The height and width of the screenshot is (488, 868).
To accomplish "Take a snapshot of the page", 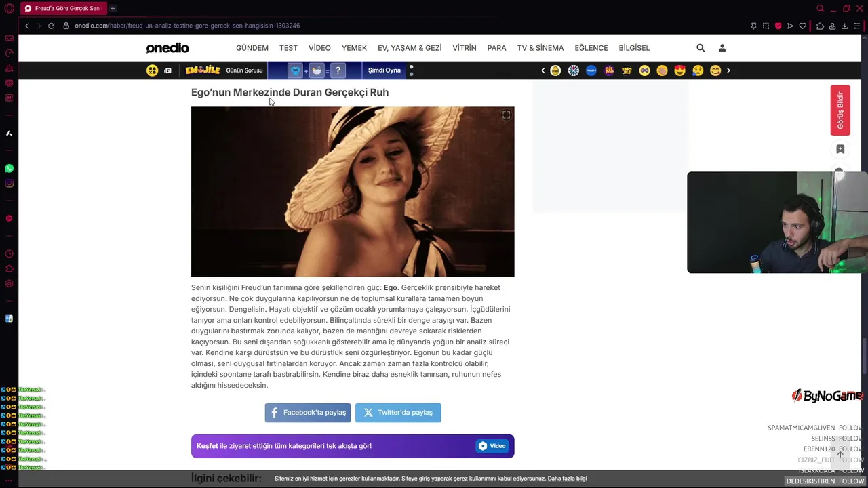I will pos(766,26).
